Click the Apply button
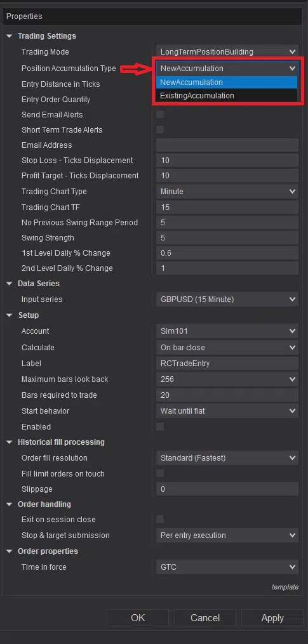Screen dimensions: 308x644 pyautogui.click(x=272, y=618)
